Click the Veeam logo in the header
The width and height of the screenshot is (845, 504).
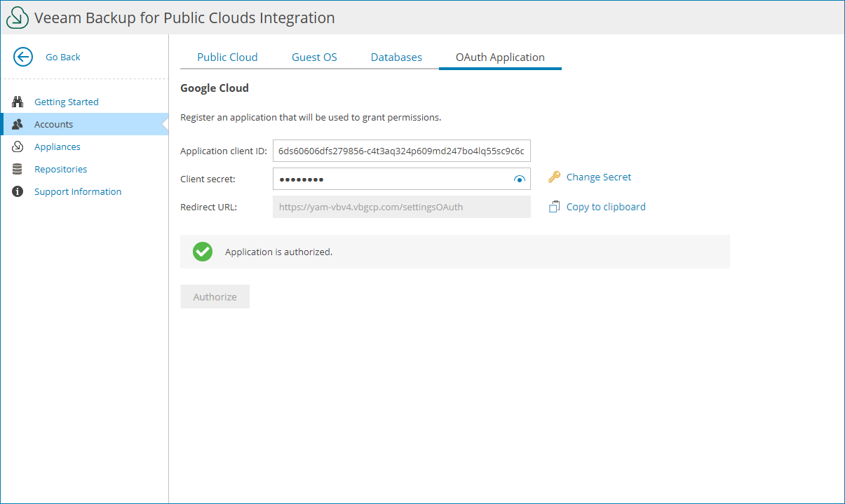[x=17, y=17]
